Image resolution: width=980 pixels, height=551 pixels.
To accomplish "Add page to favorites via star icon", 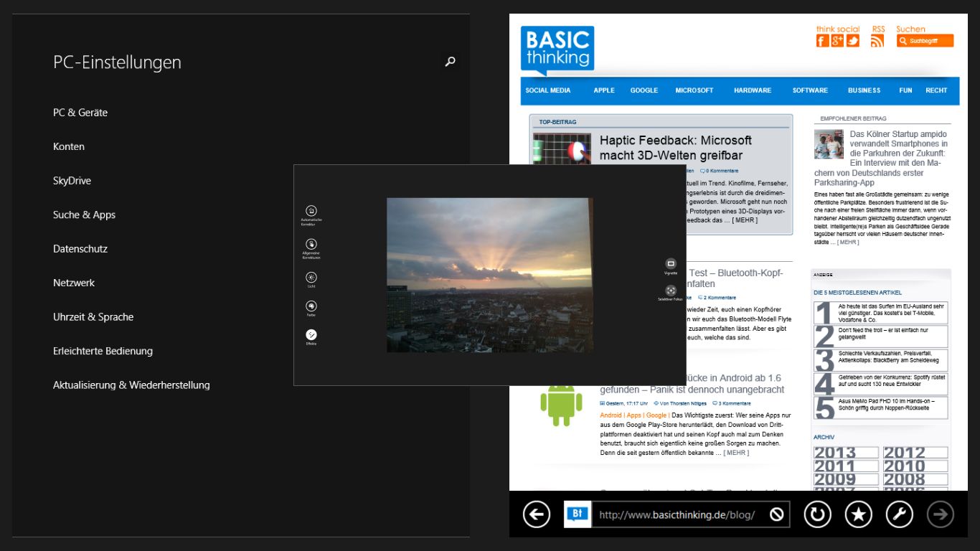I will 858,514.
